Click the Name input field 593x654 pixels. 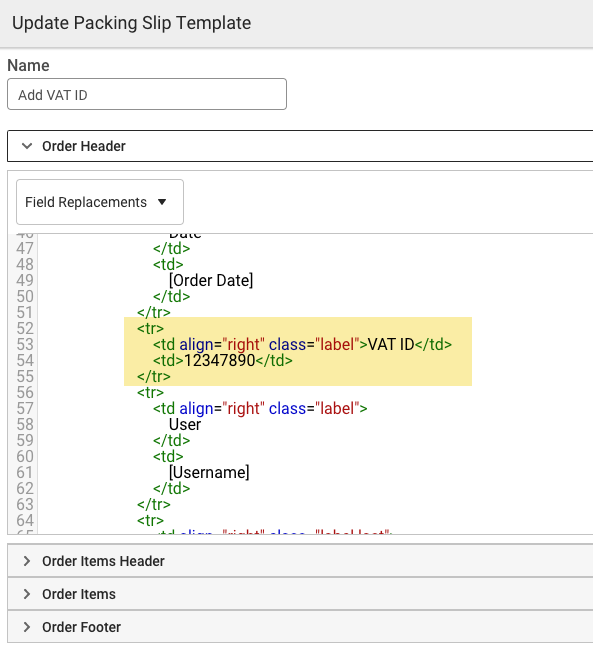(147, 94)
